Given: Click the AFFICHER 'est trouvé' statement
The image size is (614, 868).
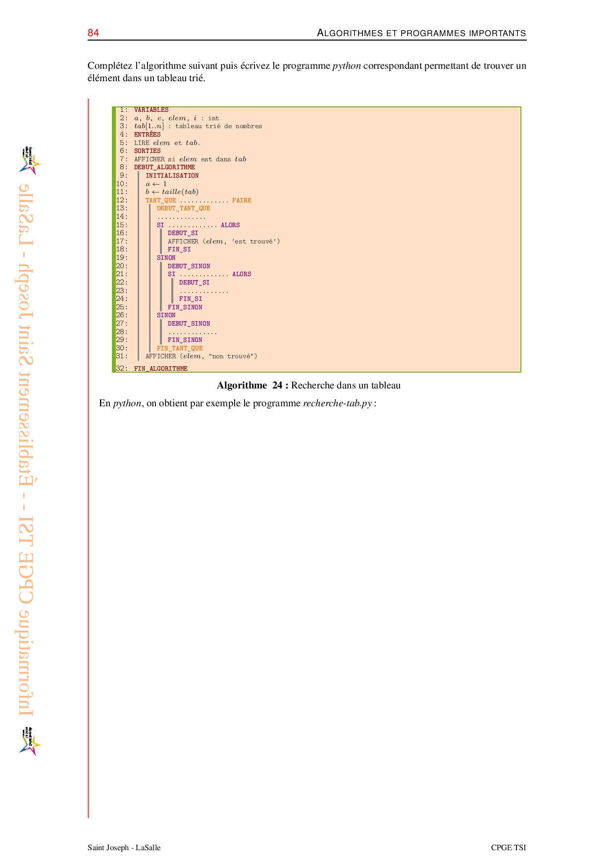Looking at the screenshot, I should pos(223,241).
